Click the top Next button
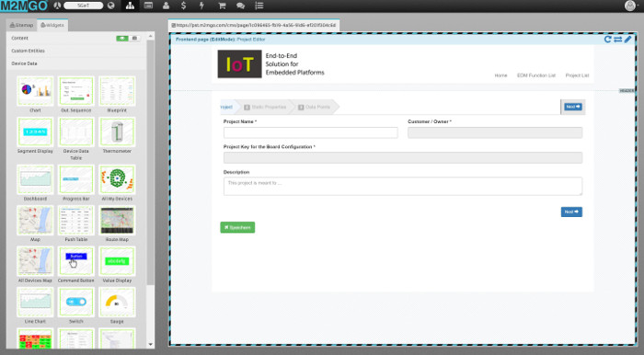Viewport: 644px width, 355px height. (572, 107)
